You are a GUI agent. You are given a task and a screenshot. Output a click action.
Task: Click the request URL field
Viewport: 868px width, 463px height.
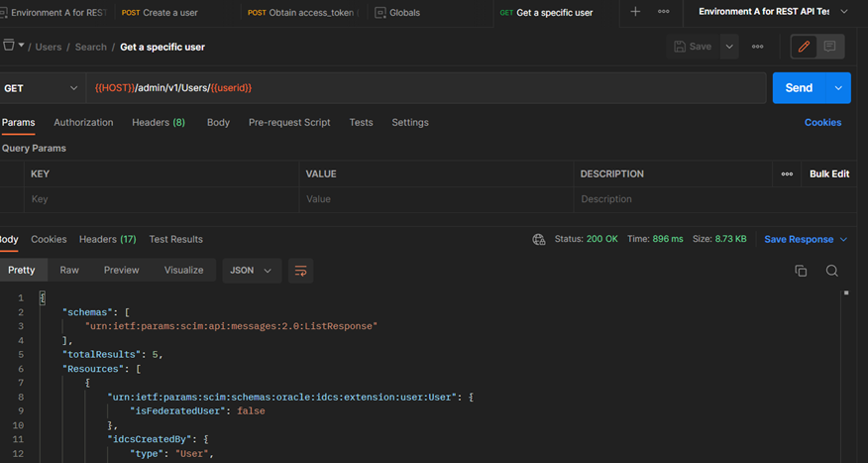coord(426,88)
